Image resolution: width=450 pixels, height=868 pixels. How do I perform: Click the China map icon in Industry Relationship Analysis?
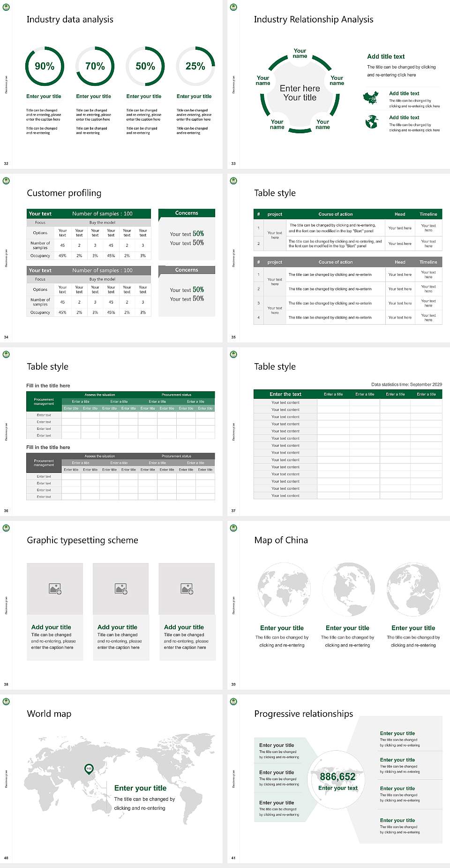click(x=370, y=98)
